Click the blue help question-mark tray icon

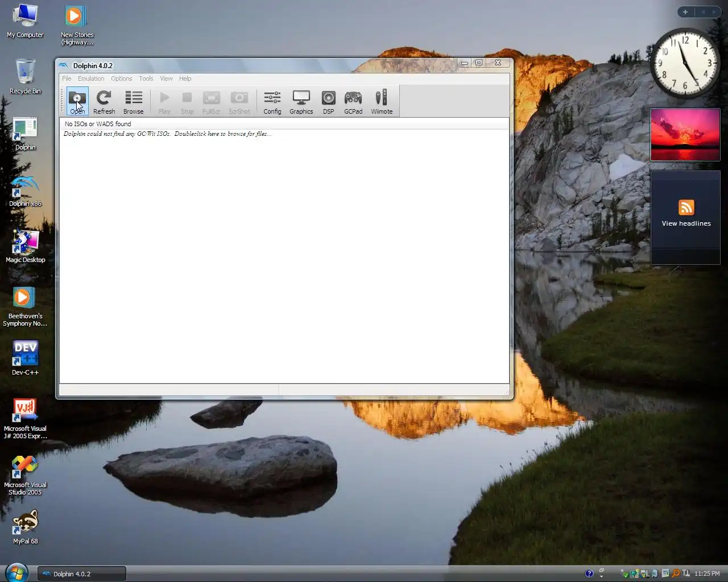[589, 573]
